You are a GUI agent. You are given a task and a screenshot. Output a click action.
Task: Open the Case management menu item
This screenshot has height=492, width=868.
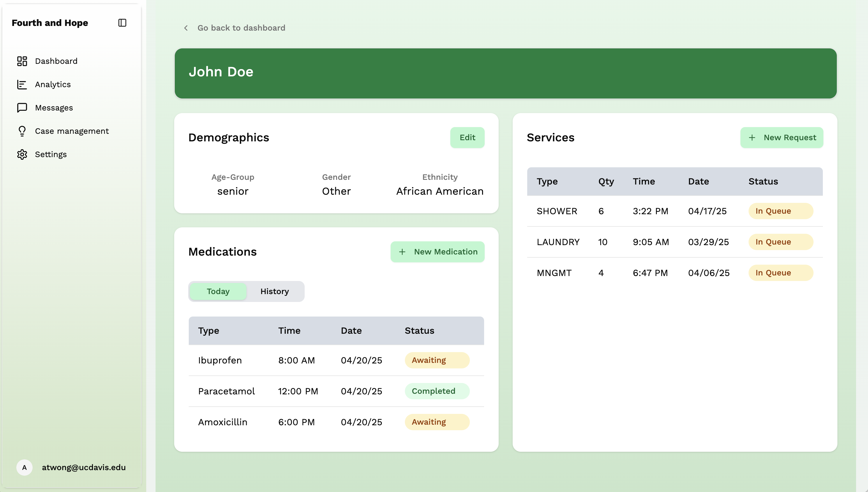[72, 131]
